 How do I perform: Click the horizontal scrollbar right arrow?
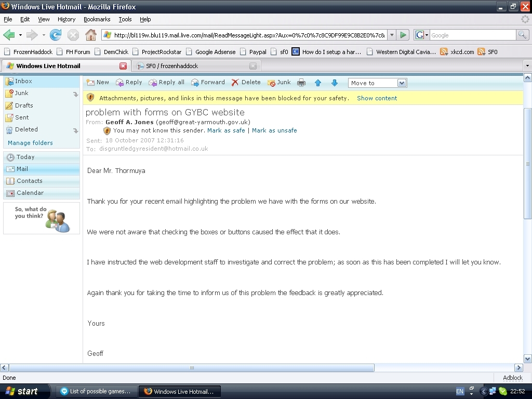click(x=518, y=368)
